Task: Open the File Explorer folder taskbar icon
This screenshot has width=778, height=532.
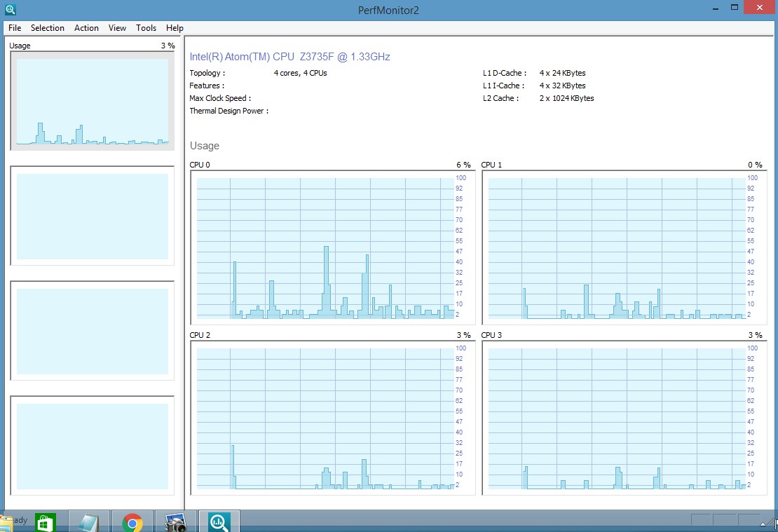Action: pos(6,524)
